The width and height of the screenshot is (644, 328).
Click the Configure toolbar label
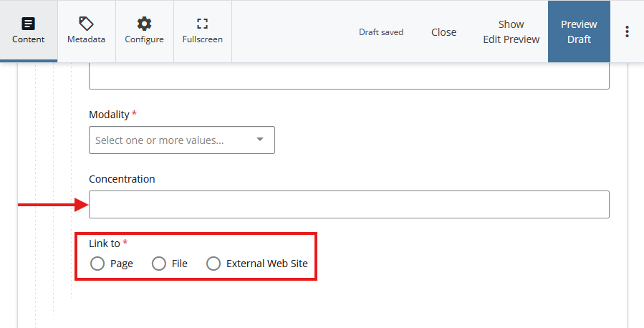point(144,39)
